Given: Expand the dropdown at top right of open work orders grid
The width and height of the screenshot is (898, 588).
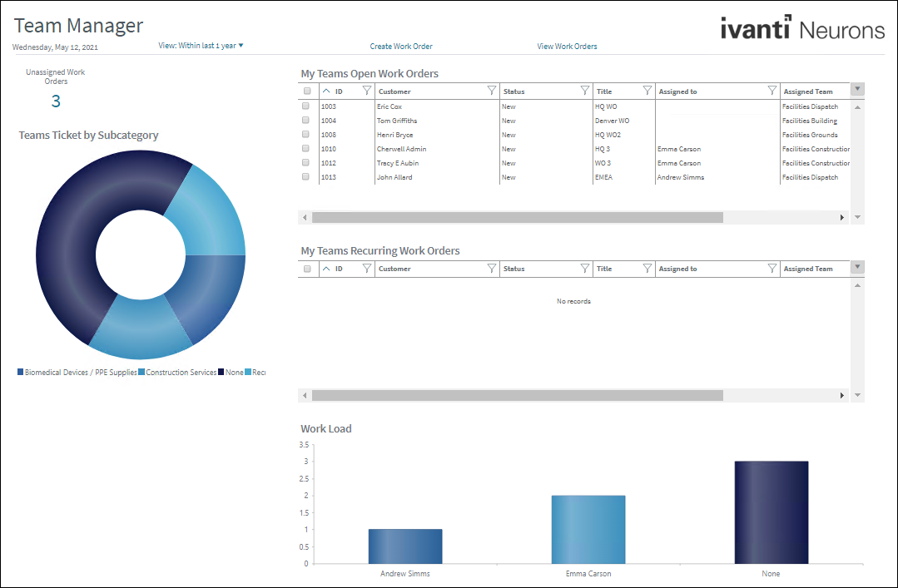Looking at the screenshot, I should [856, 91].
